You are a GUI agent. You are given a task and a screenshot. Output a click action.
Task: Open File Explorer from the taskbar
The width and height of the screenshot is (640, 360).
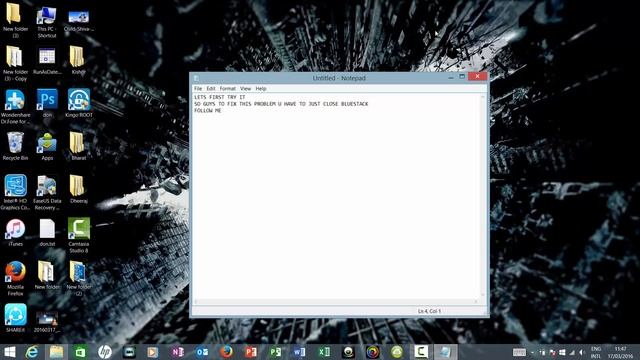click(x=56, y=352)
